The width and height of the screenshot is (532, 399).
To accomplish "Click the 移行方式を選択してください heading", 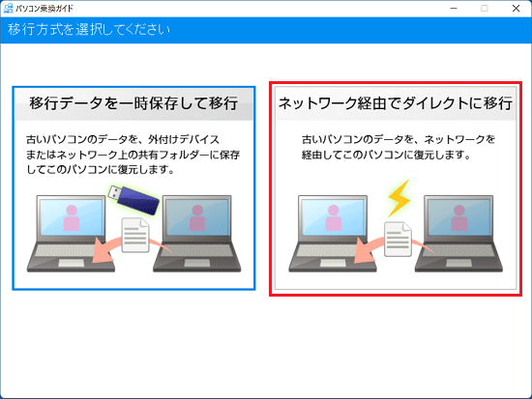I will pos(89,30).
